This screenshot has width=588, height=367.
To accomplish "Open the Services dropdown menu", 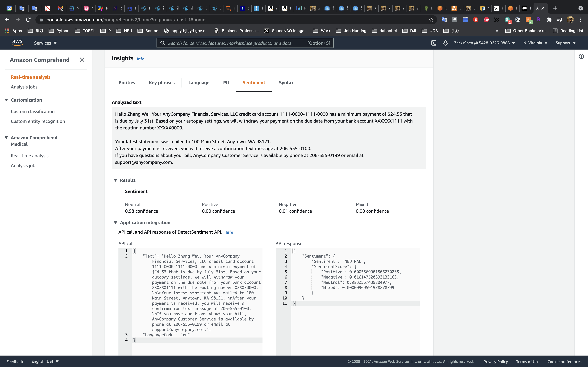I will [x=45, y=43].
